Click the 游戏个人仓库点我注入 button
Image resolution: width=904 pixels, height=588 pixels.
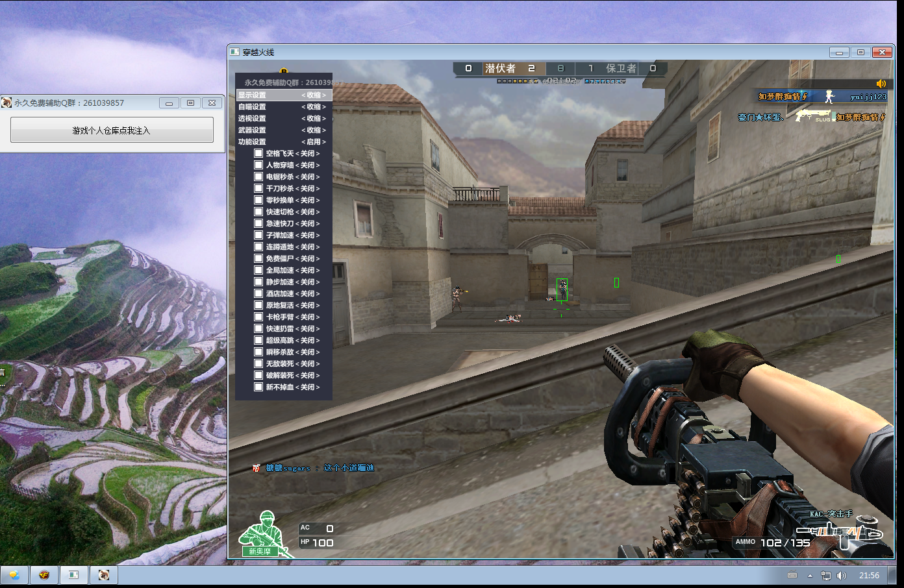click(112, 130)
